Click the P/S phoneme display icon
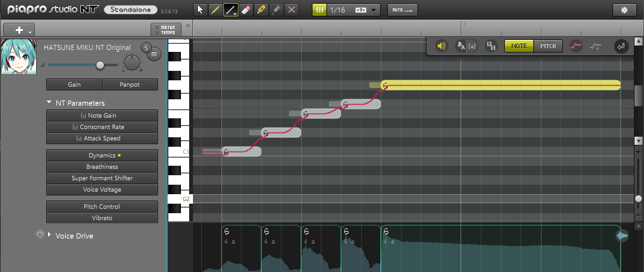 click(x=490, y=46)
